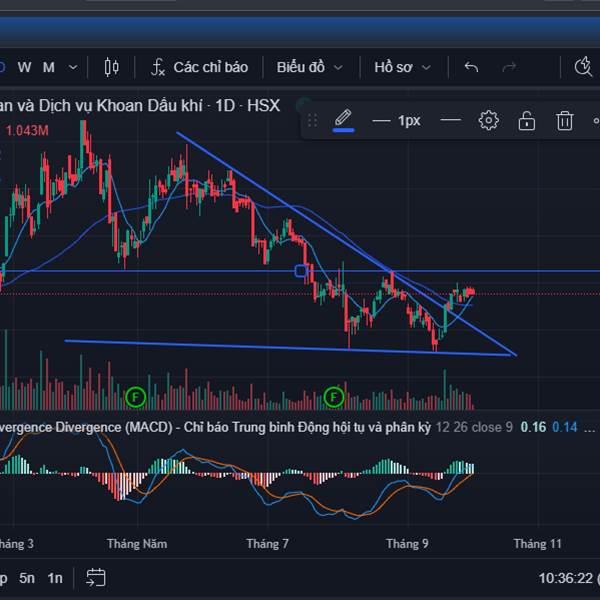Click the MACD signal value 0.14
The width and height of the screenshot is (600, 600).
(x=564, y=427)
